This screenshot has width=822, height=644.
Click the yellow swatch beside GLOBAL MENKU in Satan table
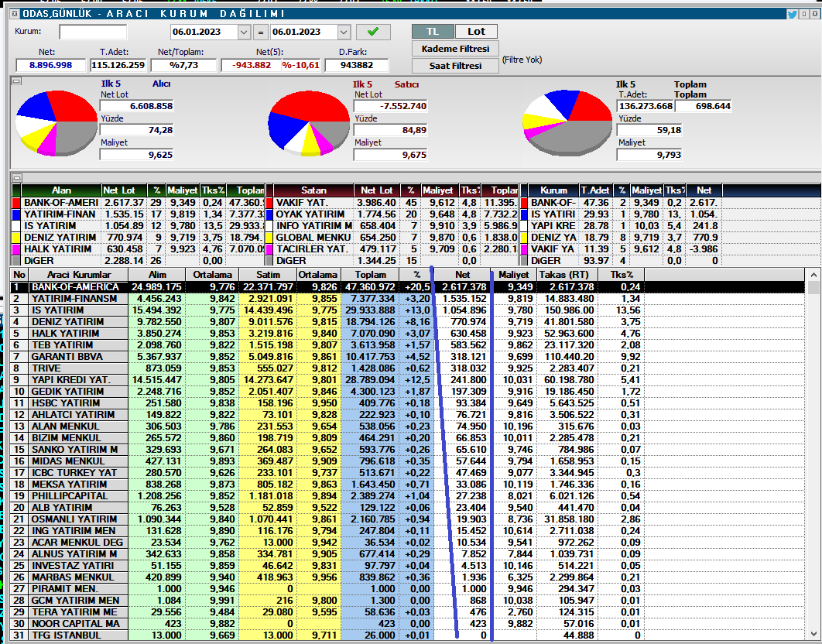click(x=269, y=238)
